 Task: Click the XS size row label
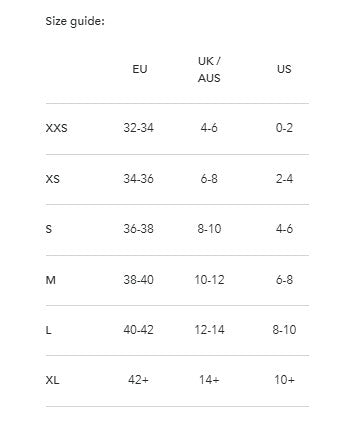[x=53, y=179]
